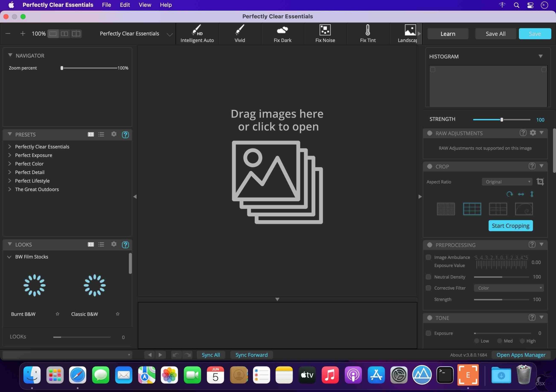Select the Low exposure radio button
Image resolution: width=556 pixels, height=392 pixels.
[477, 341]
